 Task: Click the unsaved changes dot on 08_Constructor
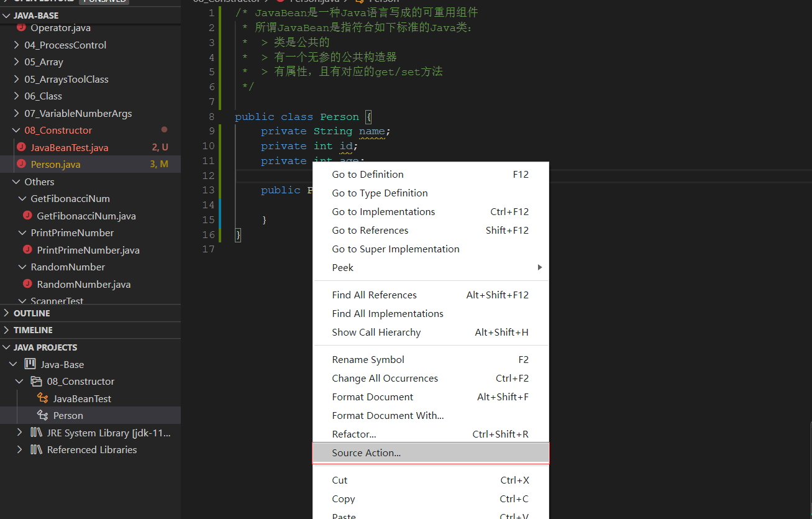(x=164, y=129)
